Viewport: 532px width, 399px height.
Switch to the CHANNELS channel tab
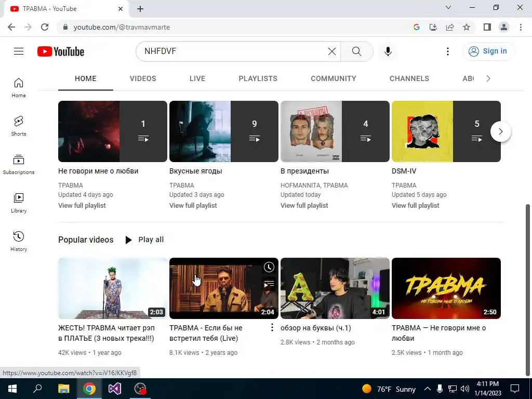point(409,79)
